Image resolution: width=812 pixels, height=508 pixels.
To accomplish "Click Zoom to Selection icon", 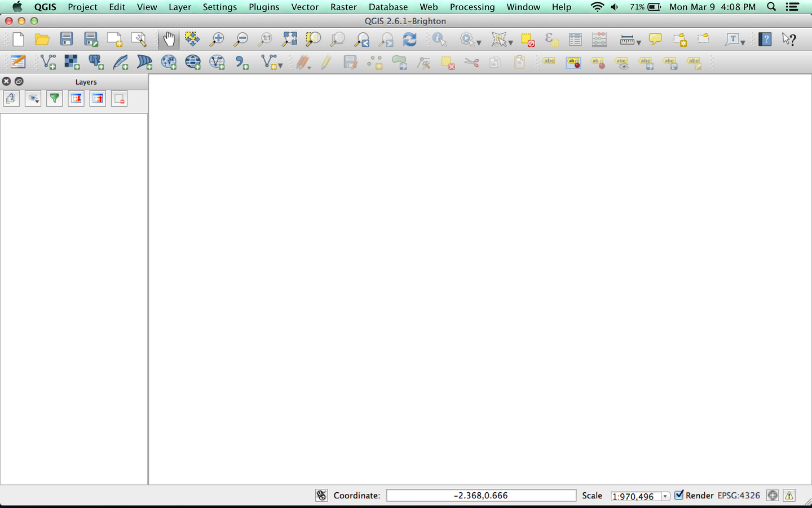I will coord(313,40).
